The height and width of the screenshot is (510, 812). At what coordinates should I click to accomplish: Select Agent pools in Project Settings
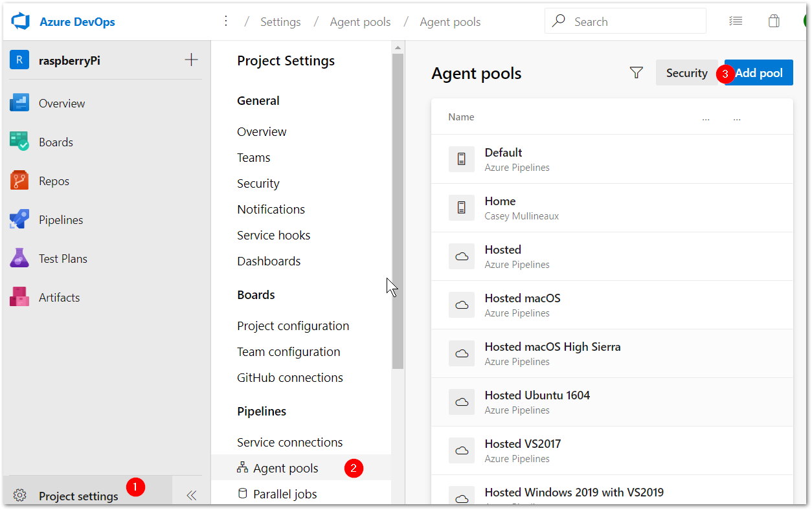(286, 468)
